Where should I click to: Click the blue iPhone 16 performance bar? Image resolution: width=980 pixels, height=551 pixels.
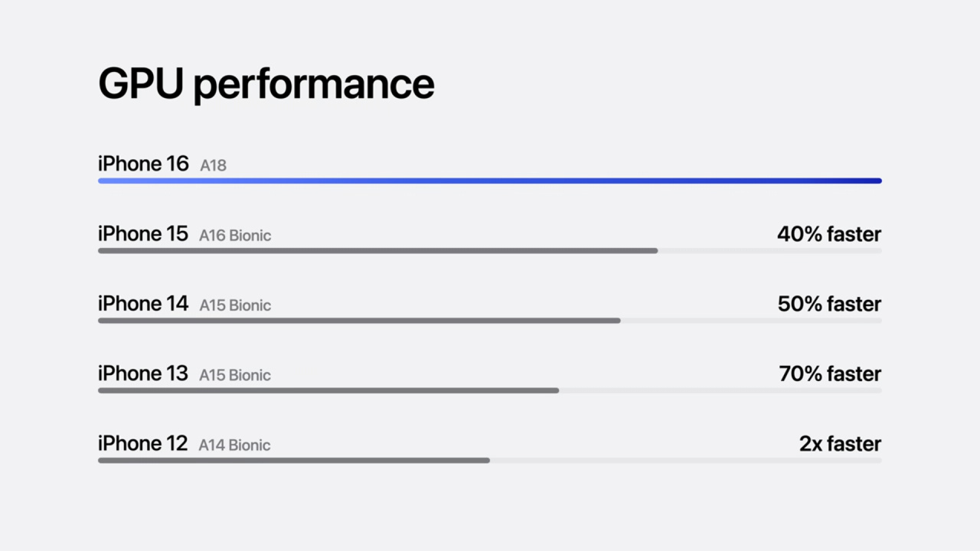click(490, 181)
